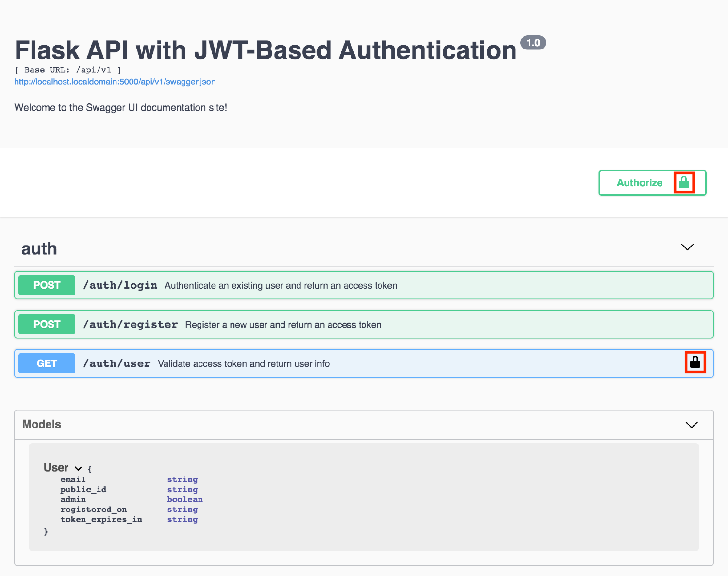Viewport: 728px width, 576px height.
Task: Click the POST badge for /auth/login
Action: [47, 285]
